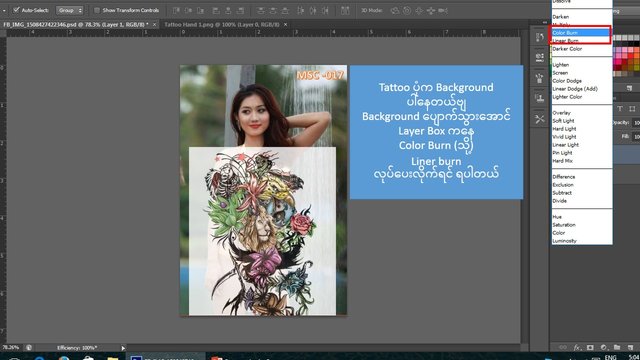Screen dimensions: 640x360
Task: Expand status bar Efficiency arrow menu
Action: point(123,348)
